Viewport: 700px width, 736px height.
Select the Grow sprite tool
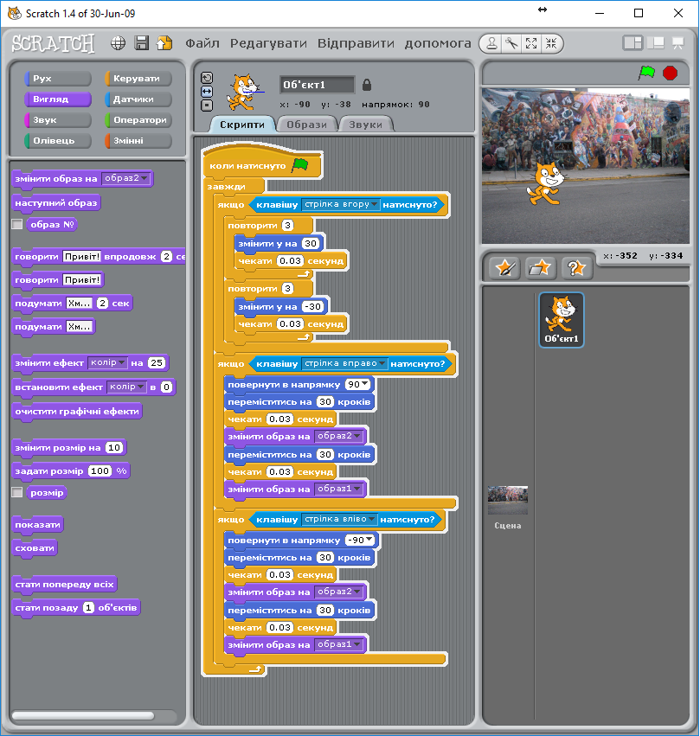[531, 43]
